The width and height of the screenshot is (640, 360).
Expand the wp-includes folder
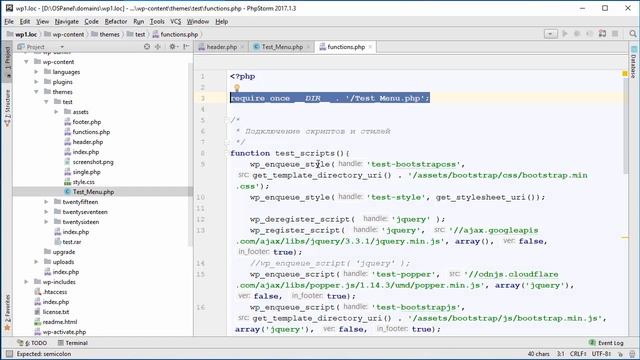[27, 282]
